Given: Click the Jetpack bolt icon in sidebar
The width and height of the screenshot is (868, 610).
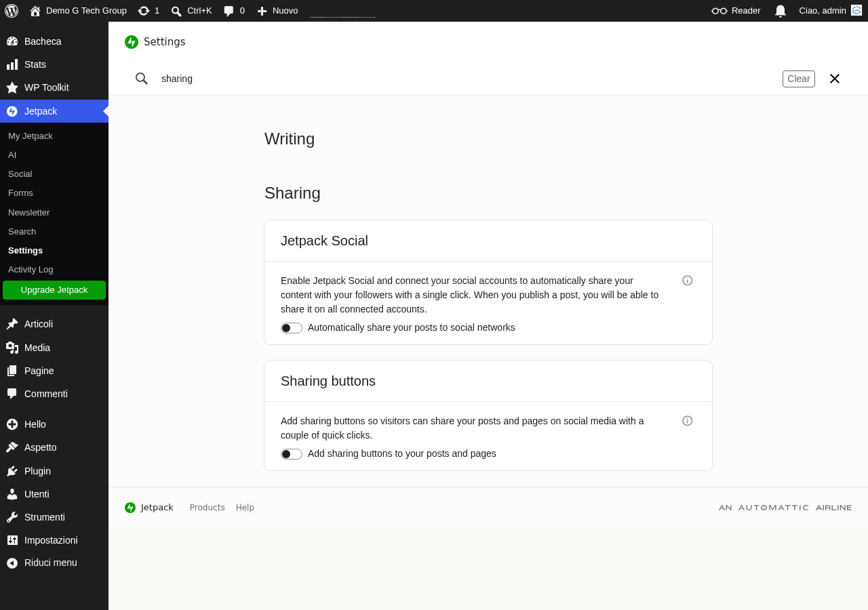Looking at the screenshot, I should point(12,111).
